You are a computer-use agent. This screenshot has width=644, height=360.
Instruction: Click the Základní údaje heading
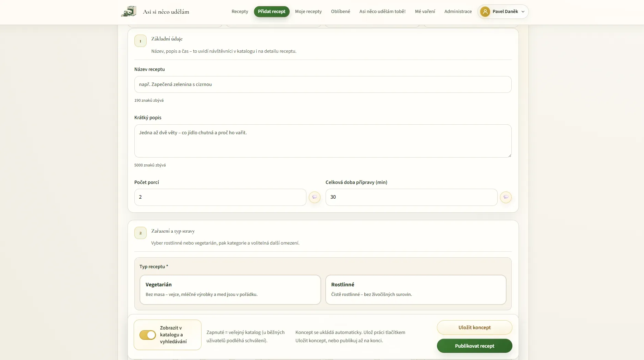[167, 39]
